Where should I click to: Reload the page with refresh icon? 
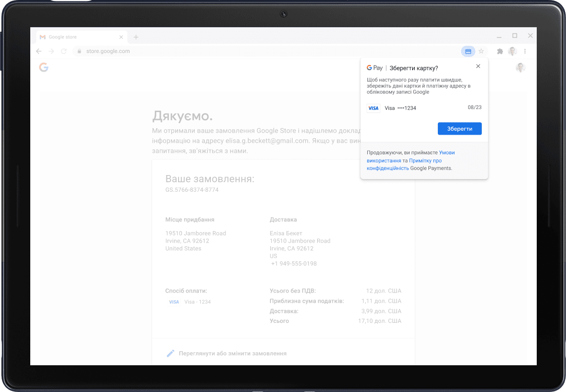(64, 51)
